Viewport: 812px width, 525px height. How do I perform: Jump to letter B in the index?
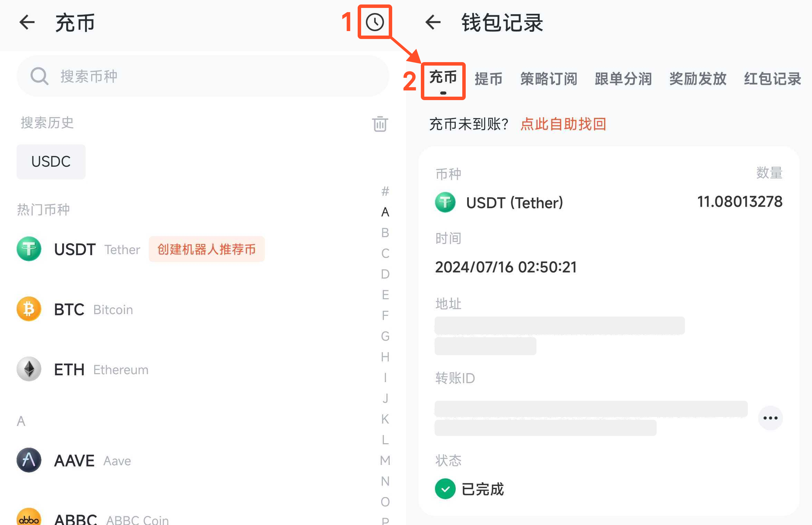pyautogui.click(x=385, y=232)
